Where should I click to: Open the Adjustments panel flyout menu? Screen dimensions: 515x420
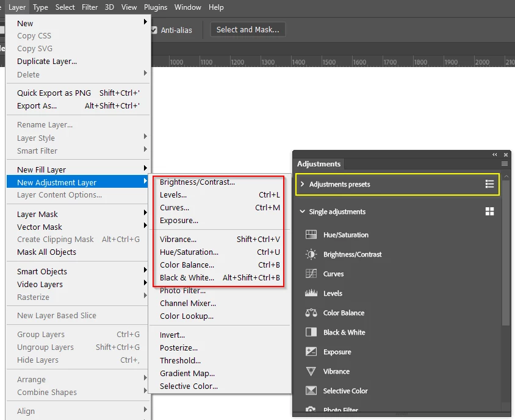coord(505,164)
